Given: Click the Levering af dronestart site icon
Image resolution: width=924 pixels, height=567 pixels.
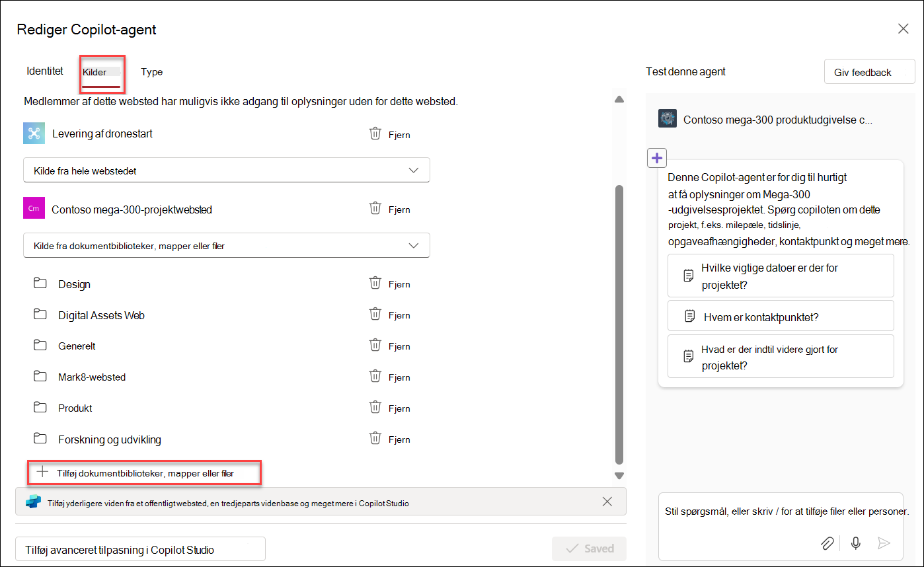Looking at the screenshot, I should (x=34, y=133).
